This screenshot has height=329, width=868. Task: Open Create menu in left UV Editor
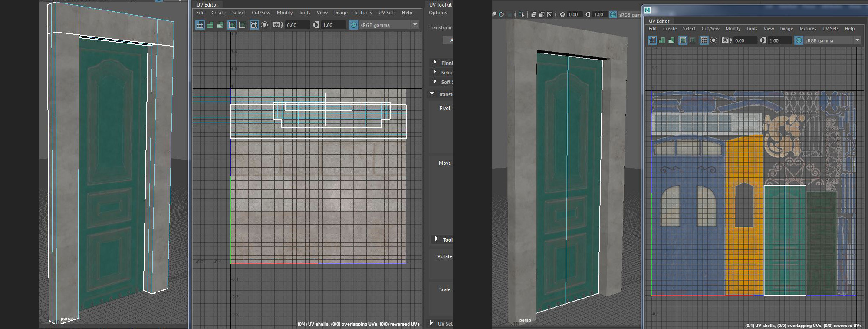pyautogui.click(x=218, y=13)
